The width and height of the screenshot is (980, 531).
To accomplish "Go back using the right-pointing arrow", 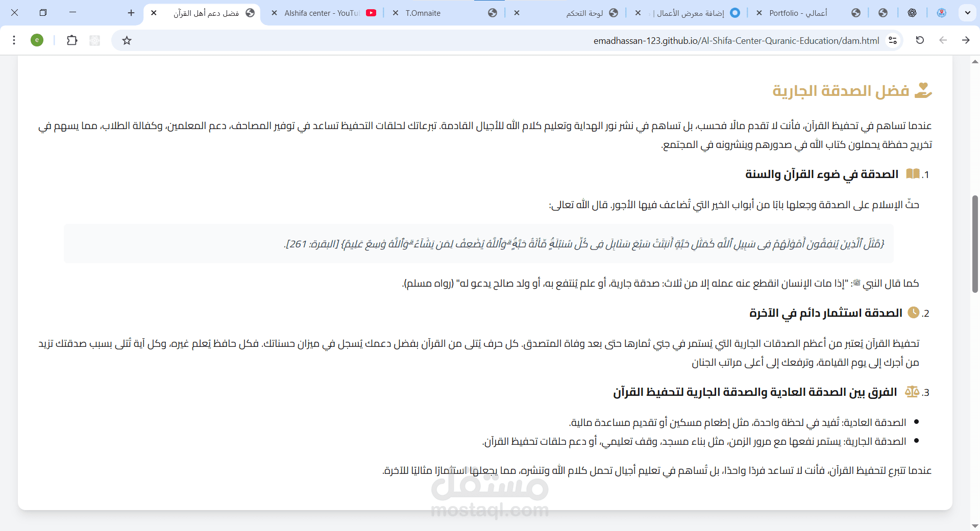I will coord(966,40).
